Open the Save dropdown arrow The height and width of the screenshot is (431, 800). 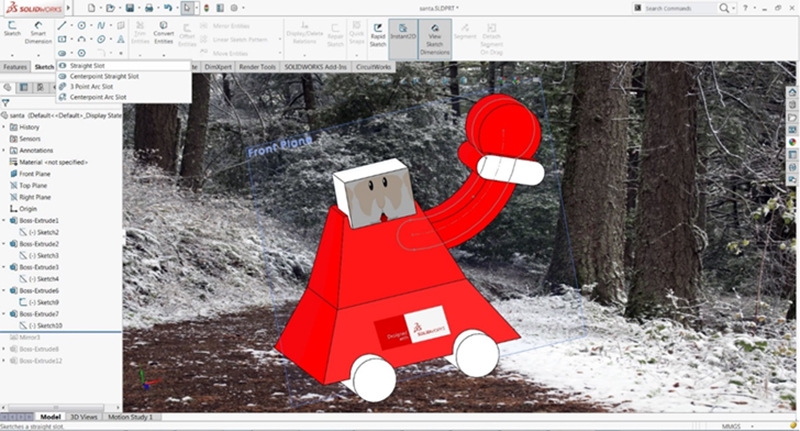pyautogui.click(x=138, y=8)
